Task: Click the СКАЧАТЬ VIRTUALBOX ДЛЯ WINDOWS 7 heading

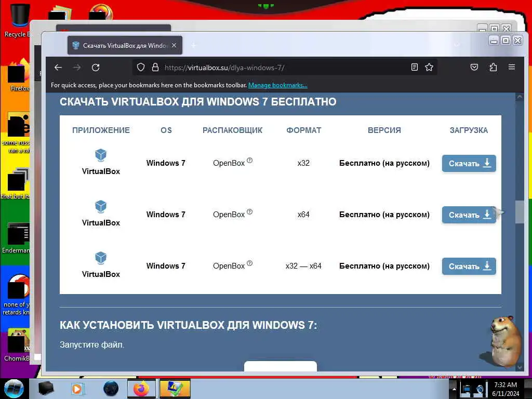Action: (198, 102)
